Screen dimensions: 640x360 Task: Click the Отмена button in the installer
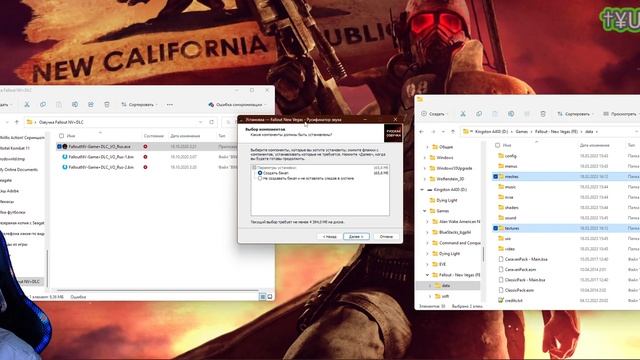pos(386,236)
